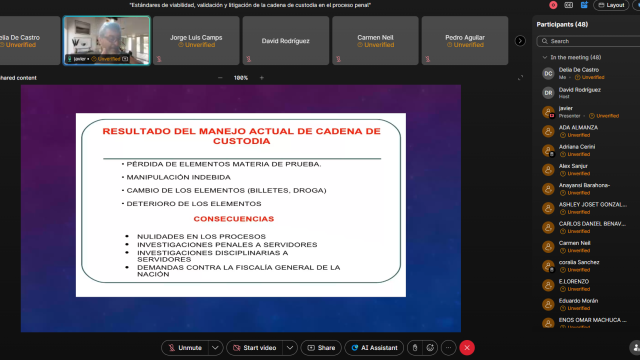Toggle the Start video button
This screenshot has height=360, width=640.
255,348
